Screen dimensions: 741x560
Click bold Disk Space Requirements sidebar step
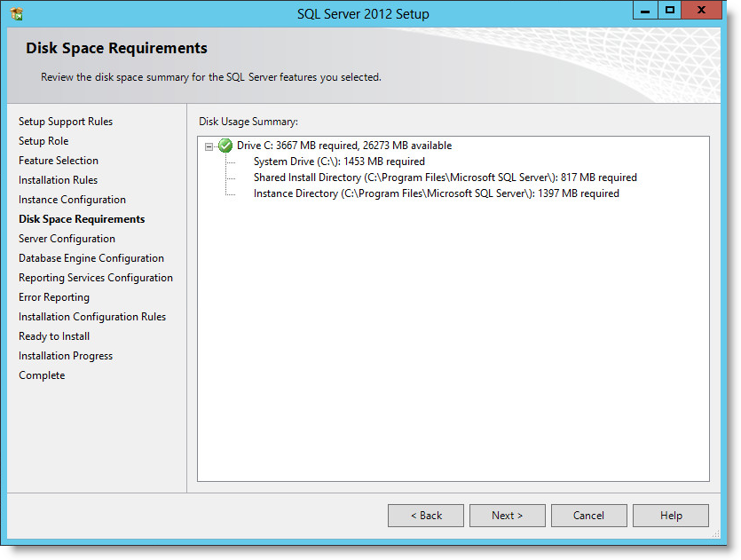[82, 219]
